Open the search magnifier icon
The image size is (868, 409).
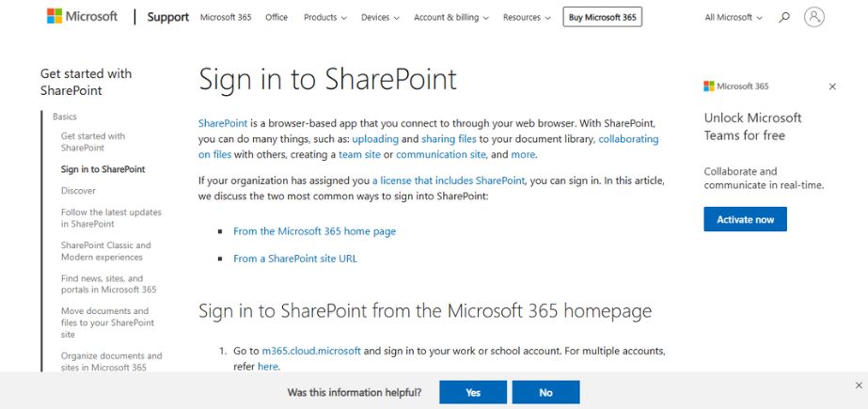coord(784,18)
